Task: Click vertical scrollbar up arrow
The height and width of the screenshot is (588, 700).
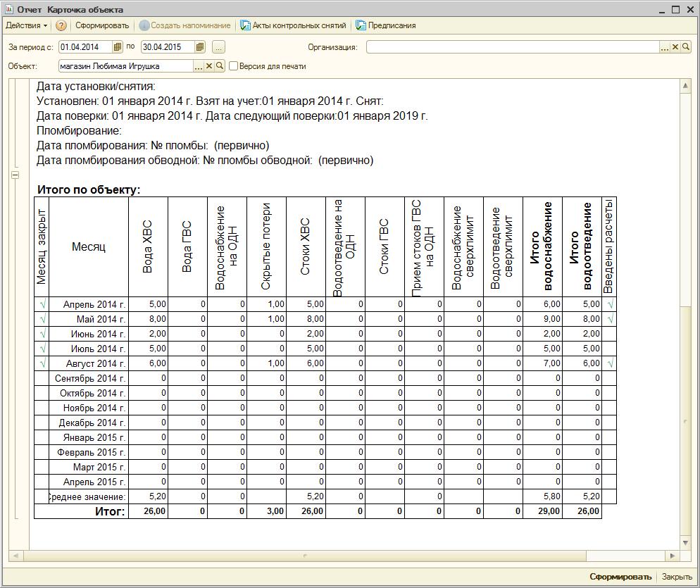Action: [x=685, y=86]
